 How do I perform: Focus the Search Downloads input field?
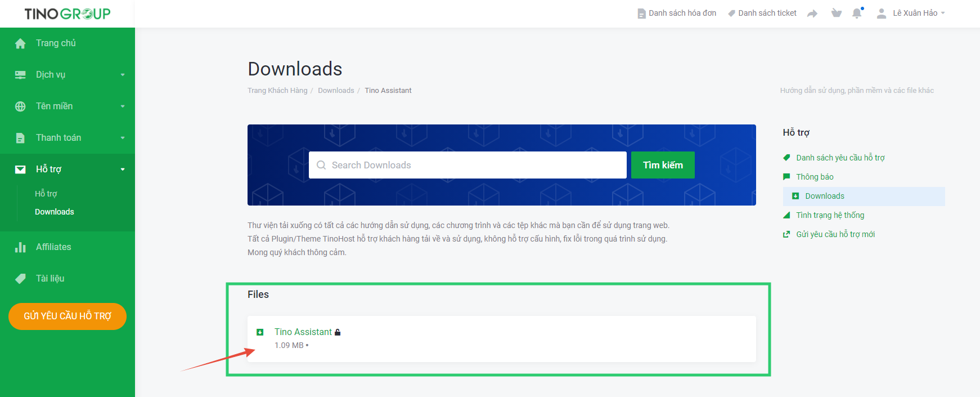pyautogui.click(x=467, y=165)
